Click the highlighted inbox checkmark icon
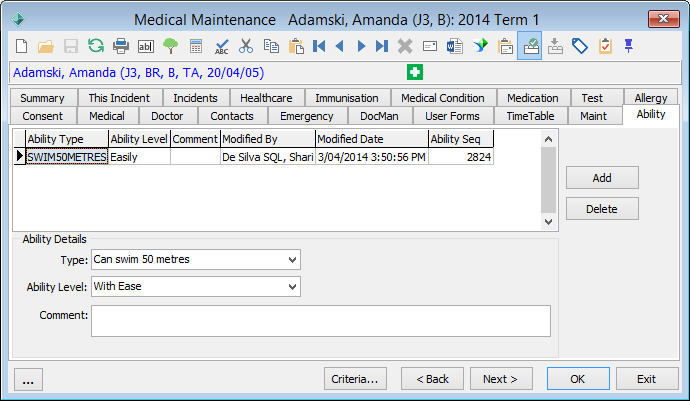690x401 pixels. click(529, 45)
